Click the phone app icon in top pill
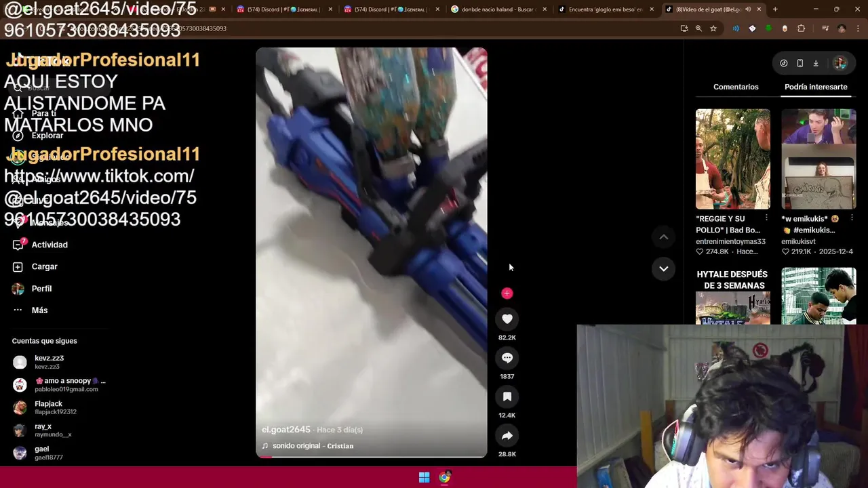Viewport: 868px width, 488px height. point(800,63)
